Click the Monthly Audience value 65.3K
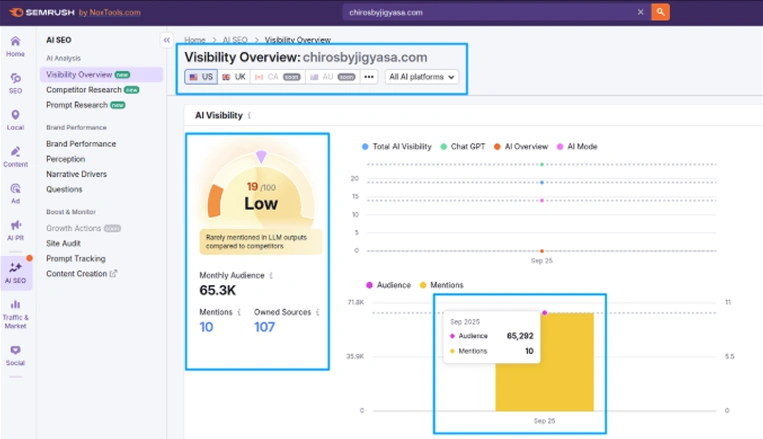This screenshot has height=439, width=763. click(x=218, y=291)
